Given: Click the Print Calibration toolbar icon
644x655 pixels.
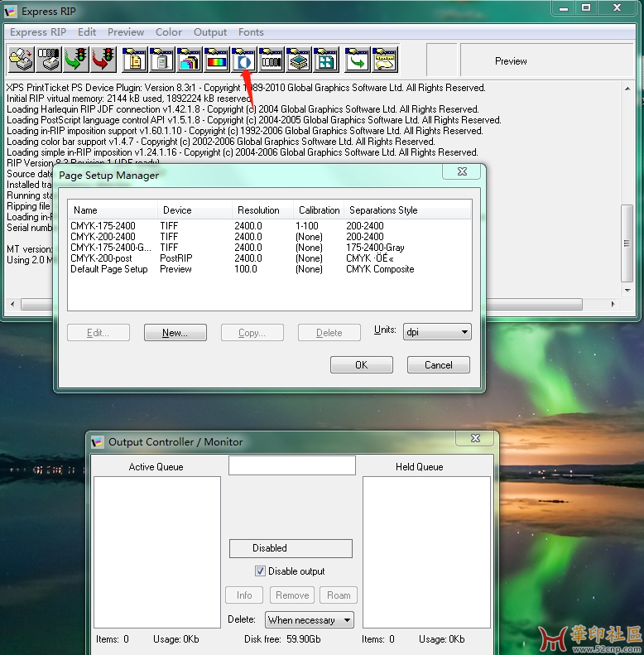Looking at the screenshot, I should point(49,60).
